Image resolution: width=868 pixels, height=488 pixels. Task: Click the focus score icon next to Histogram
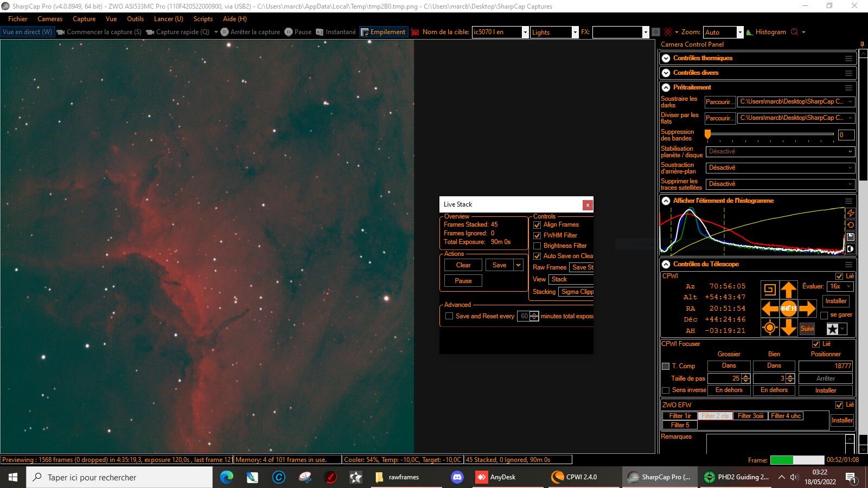click(795, 32)
